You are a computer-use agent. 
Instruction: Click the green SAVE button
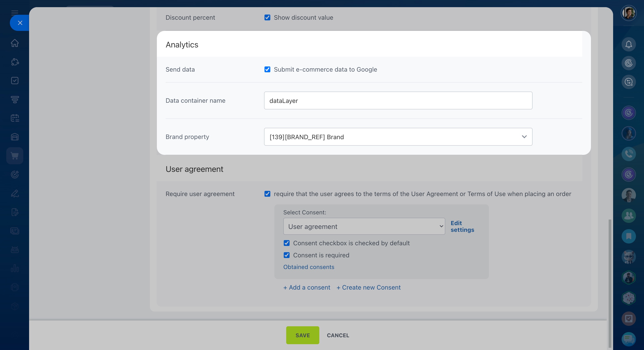coord(303,335)
